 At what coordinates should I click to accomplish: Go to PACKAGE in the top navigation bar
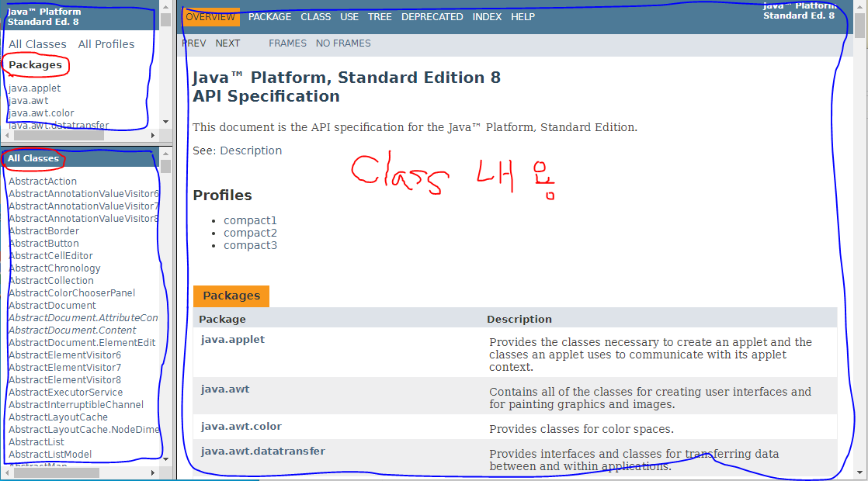point(269,16)
